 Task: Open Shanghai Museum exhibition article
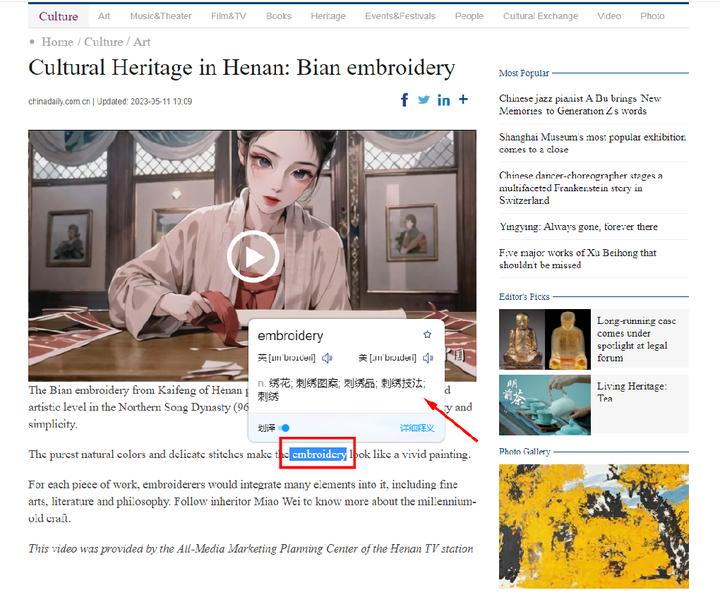pyautogui.click(x=592, y=143)
